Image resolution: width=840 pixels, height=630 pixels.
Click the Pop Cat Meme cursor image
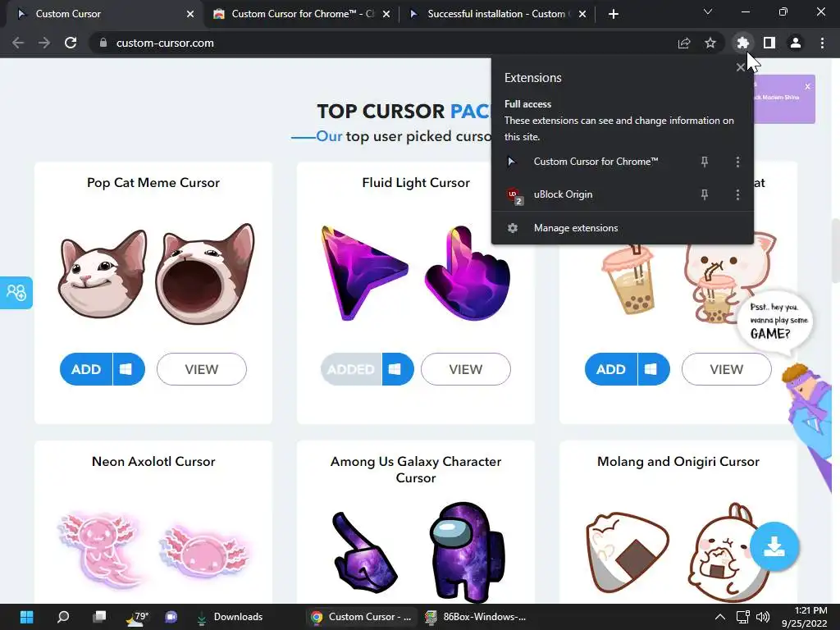pos(155,274)
